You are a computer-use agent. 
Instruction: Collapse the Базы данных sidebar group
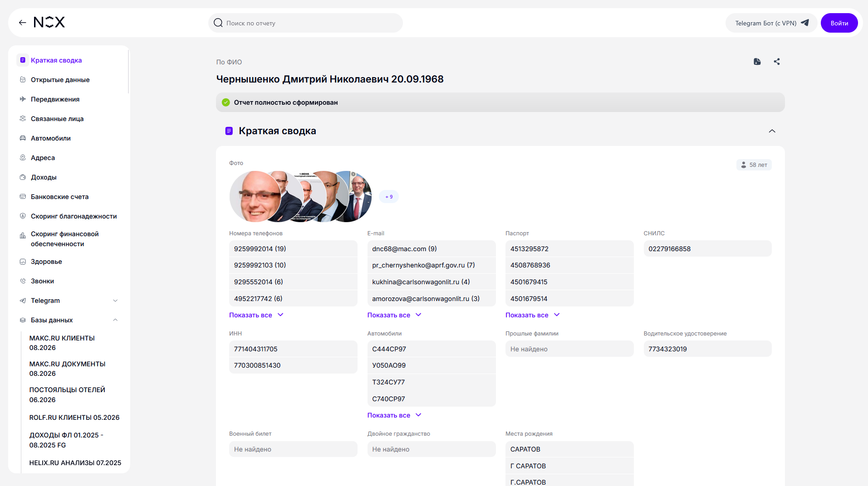click(x=115, y=320)
